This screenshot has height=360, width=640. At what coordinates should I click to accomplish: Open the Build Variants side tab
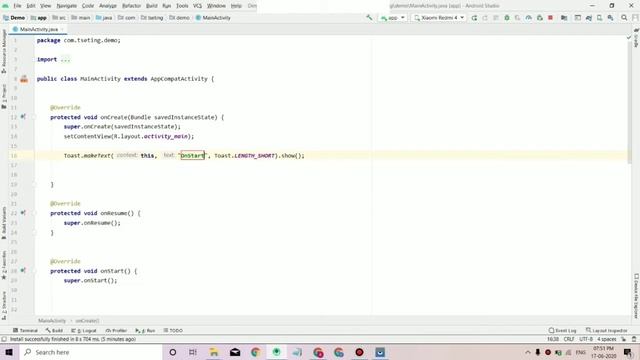pos(4,223)
